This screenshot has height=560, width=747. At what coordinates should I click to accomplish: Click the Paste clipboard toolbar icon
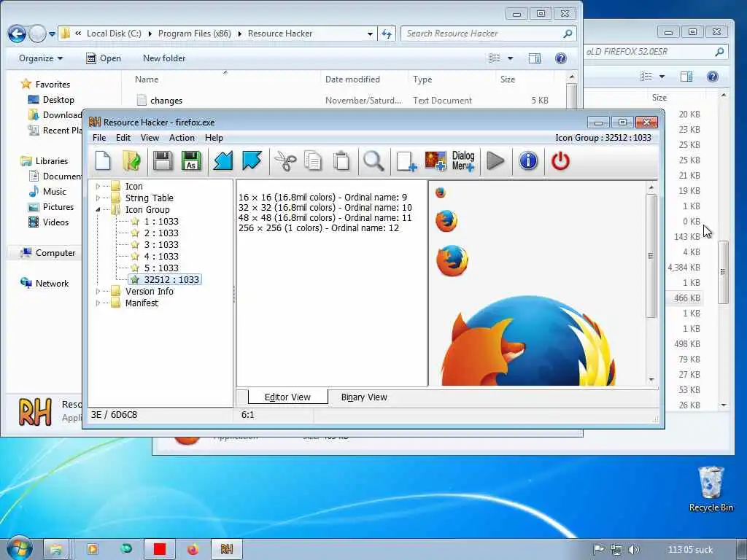tap(341, 161)
